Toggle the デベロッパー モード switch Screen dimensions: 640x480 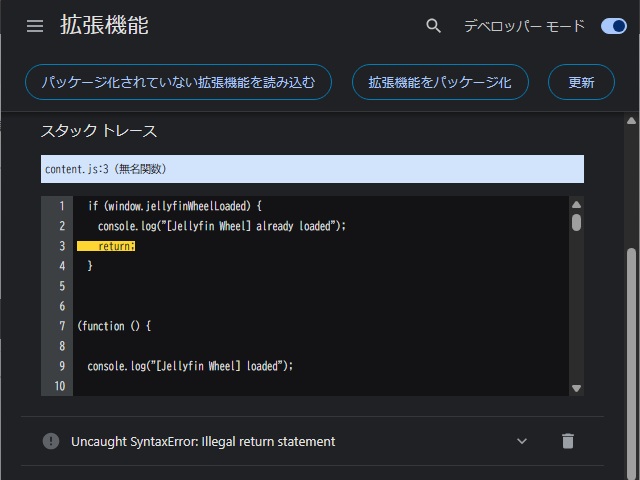point(612,26)
